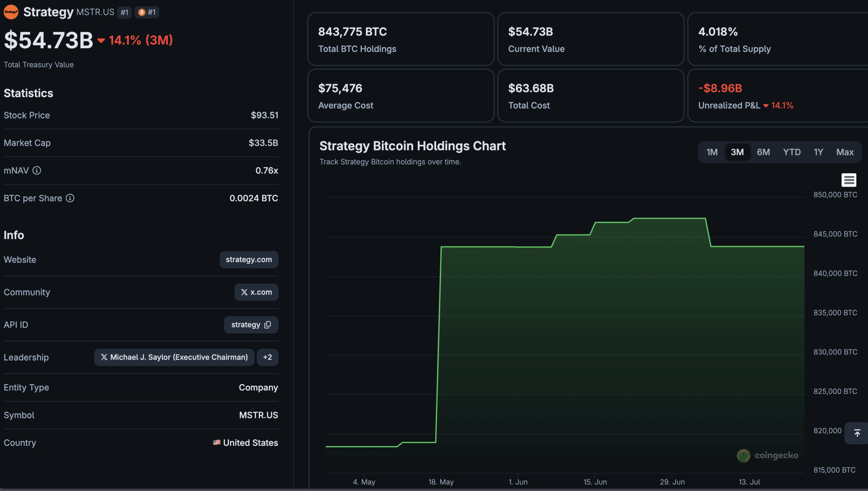Click the Bitcoin #1 rank badge

pyautogui.click(x=147, y=13)
